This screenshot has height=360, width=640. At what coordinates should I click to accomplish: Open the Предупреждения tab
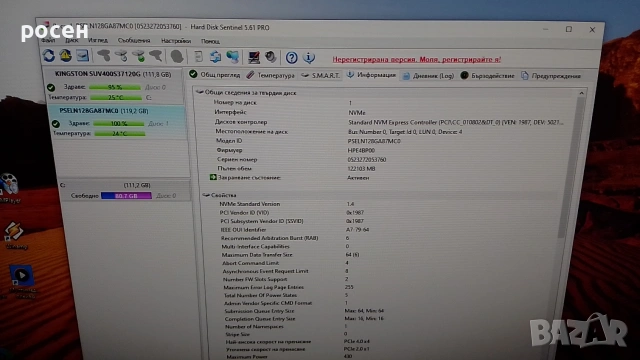coord(551,76)
